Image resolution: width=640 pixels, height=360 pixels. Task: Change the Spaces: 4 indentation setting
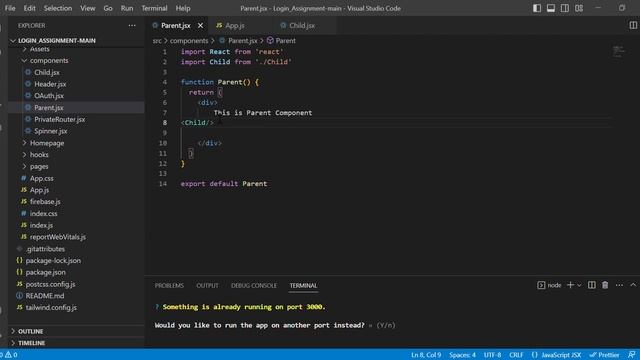[x=462, y=355]
